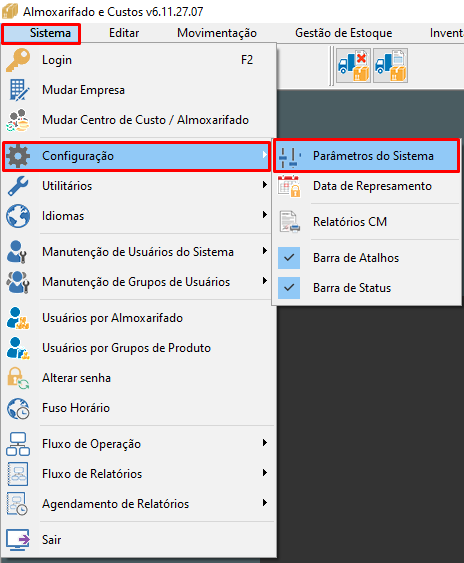
Task: Choose Data de Represamento option
Action: coord(366,186)
